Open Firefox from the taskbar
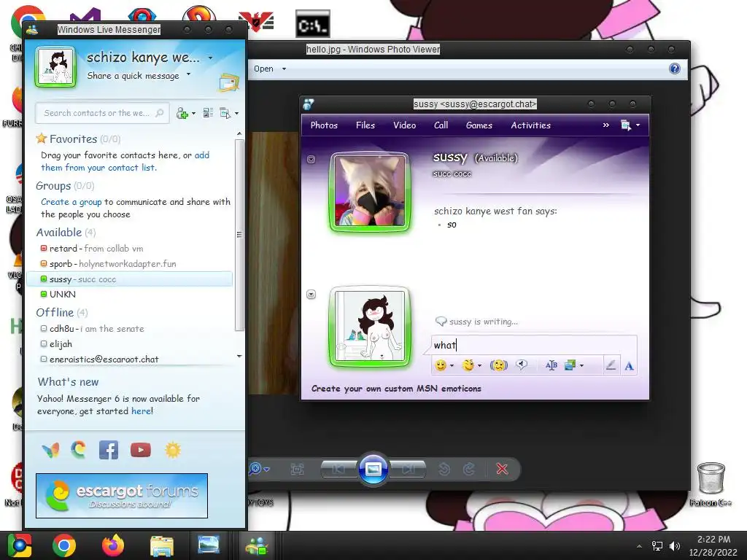Image resolution: width=747 pixels, height=560 pixels. coord(113,545)
